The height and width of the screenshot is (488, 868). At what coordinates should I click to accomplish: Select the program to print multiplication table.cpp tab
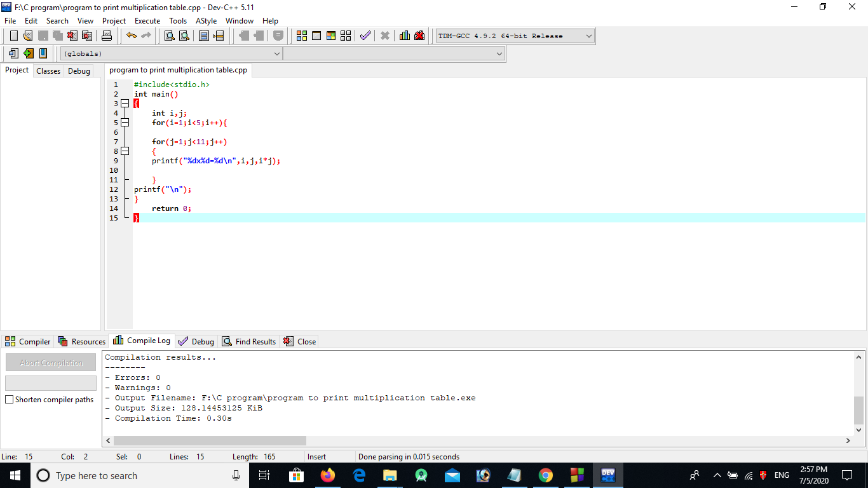(178, 70)
